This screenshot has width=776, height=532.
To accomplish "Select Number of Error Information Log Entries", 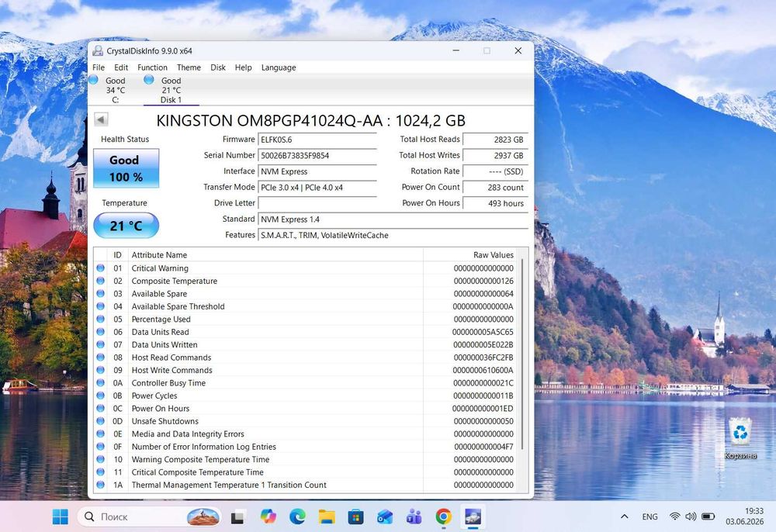I will point(305,447).
